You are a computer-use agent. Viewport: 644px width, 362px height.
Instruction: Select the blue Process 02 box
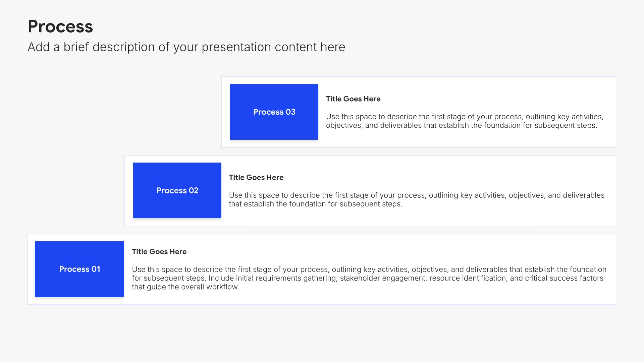[x=177, y=190]
